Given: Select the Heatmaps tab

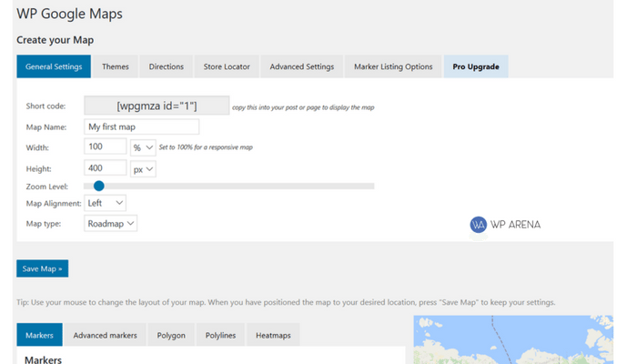Looking at the screenshot, I should pyautogui.click(x=273, y=335).
